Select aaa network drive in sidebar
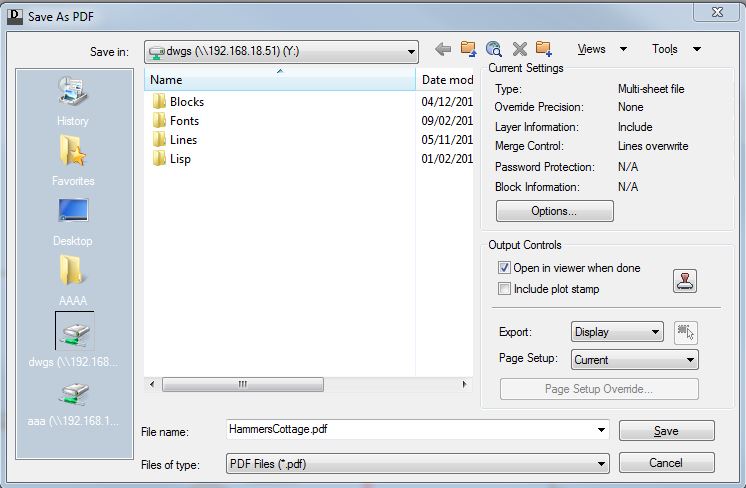746x488 pixels. click(74, 404)
